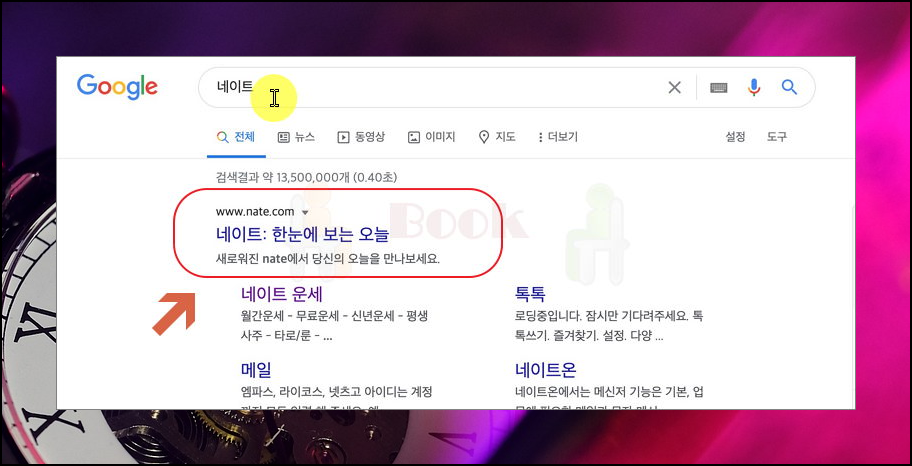Select the 전체 results tab

point(236,137)
